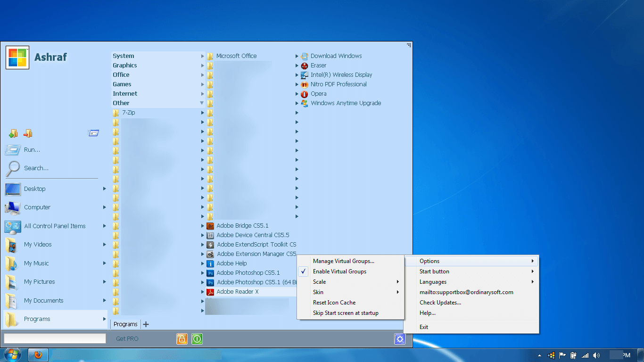Expand the Games virtual group
Viewport: 644px width, 362px height.
tap(158, 84)
